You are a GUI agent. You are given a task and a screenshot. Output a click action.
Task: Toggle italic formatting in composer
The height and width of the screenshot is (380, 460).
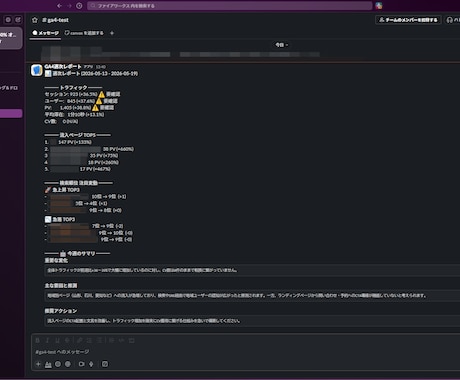pos(47,340)
